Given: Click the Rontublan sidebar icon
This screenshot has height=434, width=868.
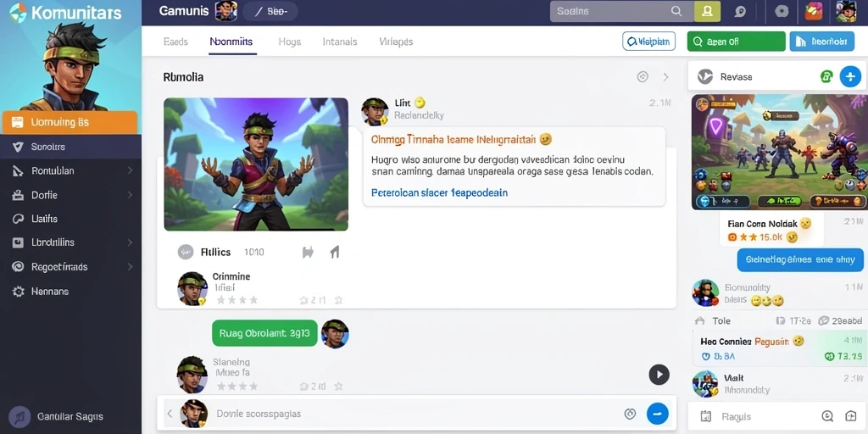Looking at the screenshot, I should click(x=18, y=171).
